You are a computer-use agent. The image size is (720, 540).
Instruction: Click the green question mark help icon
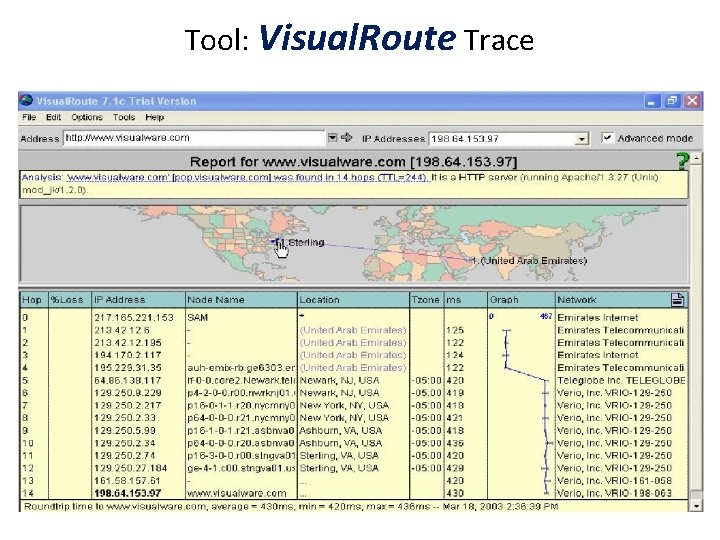pyautogui.click(x=683, y=161)
